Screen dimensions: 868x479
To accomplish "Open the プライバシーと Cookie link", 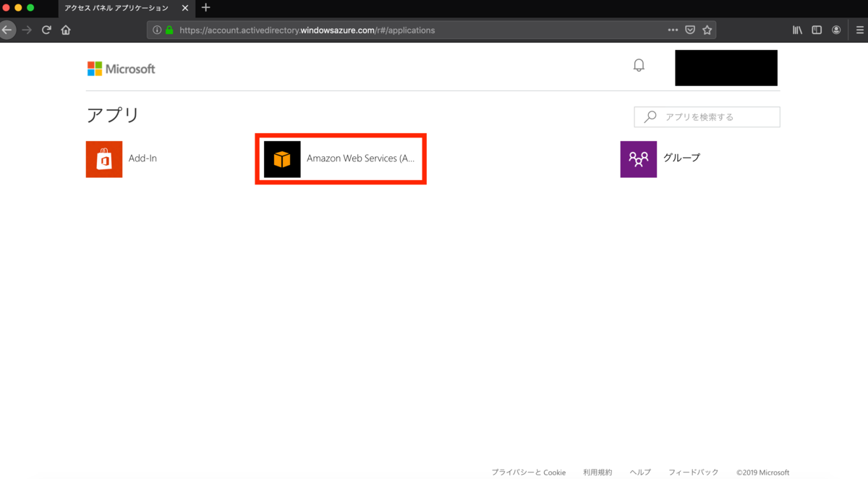I will pyautogui.click(x=529, y=472).
